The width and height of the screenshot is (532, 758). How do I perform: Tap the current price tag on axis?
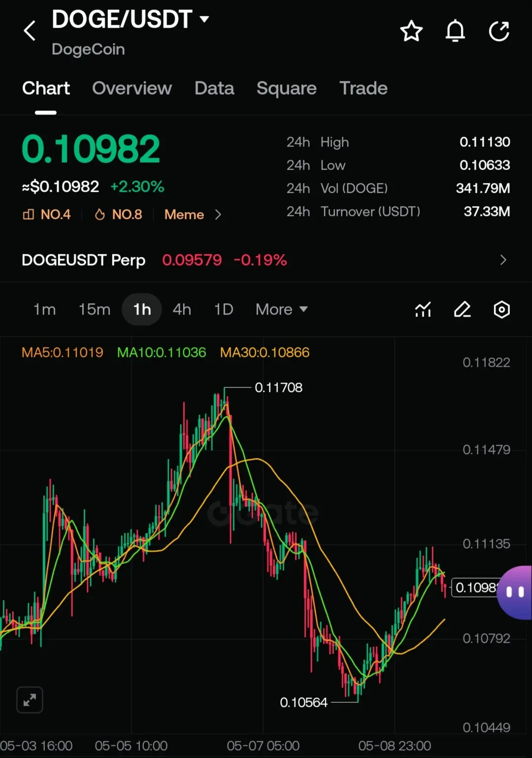[x=476, y=587]
